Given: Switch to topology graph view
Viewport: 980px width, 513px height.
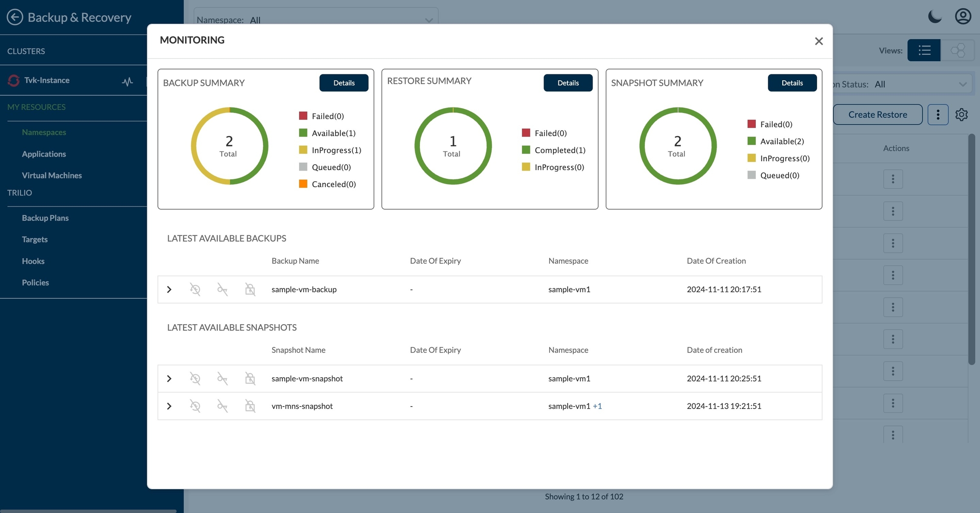Looking at the screenshot, I should pyautogui.click(x=957, y=51).
